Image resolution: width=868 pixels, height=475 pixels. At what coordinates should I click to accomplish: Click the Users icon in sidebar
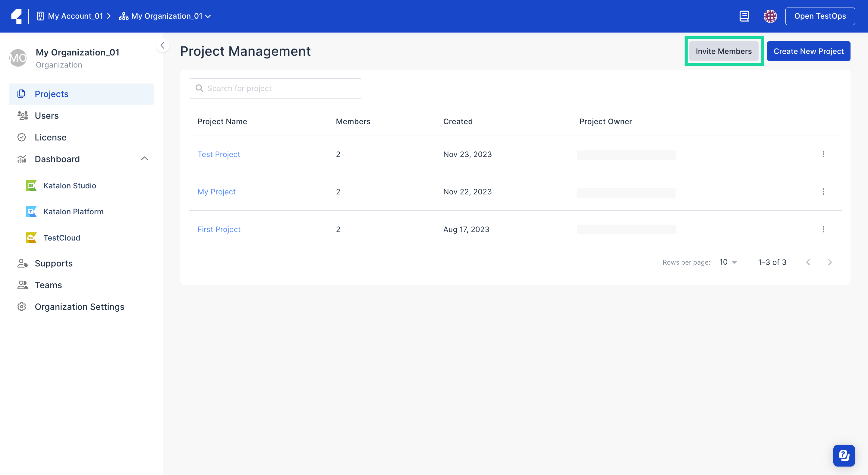click(x=22, y=115)
